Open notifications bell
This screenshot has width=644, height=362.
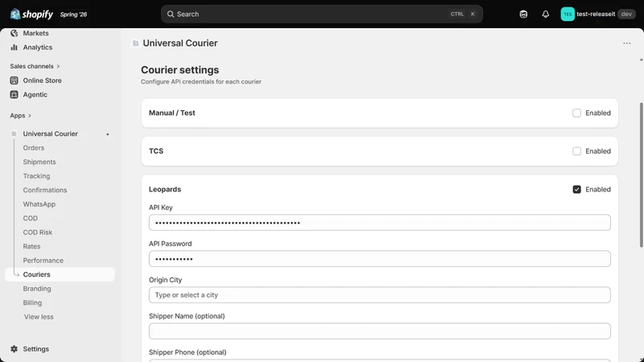[x=546, y=14]
